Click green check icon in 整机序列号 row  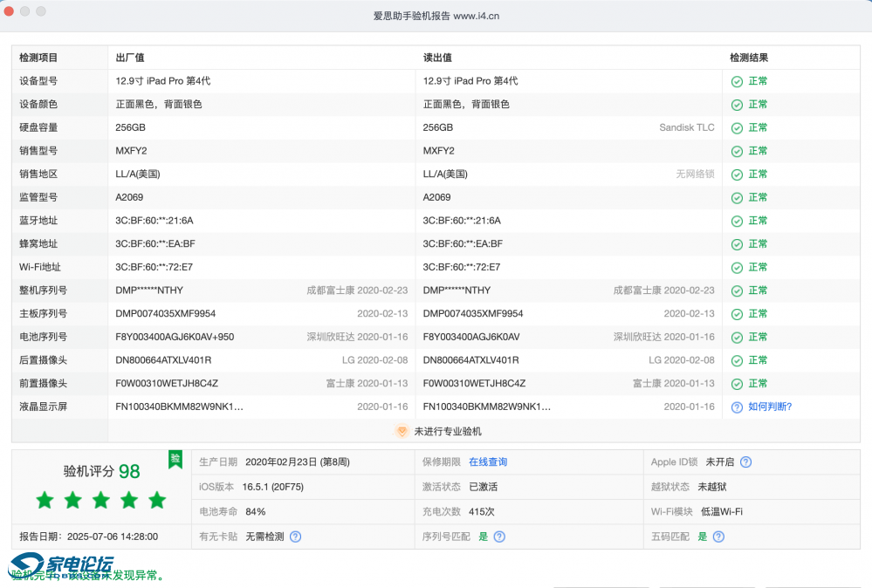pos(737,291)
